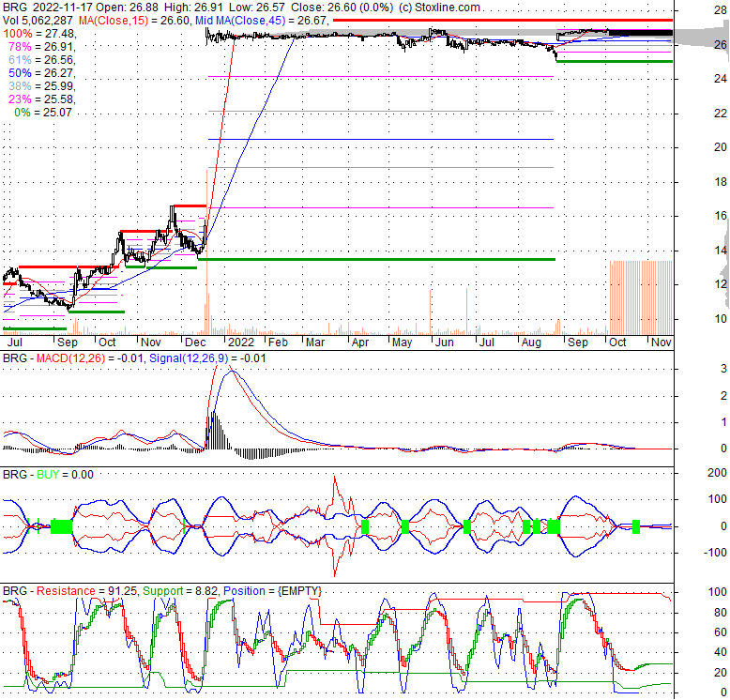Image resolution: width=730 pixels, height=700 pixels.
Task: Click the '3' MACD axis label
Action: 723,369
